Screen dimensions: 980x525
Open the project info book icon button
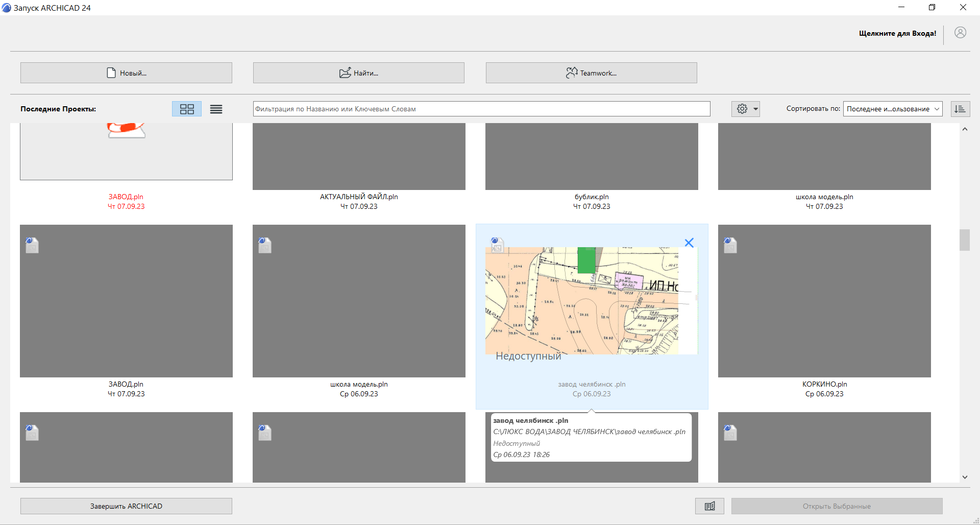tap(709, 506)
